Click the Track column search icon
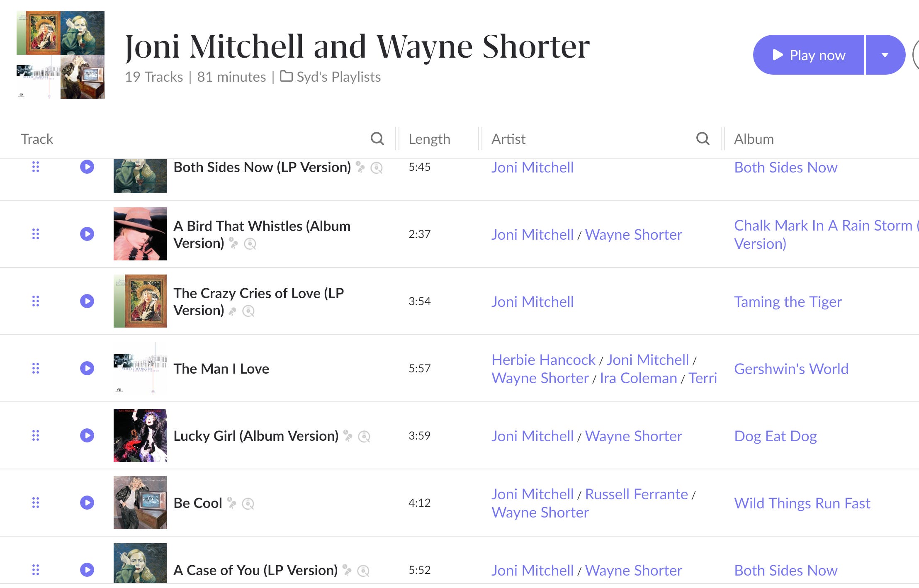This screenshot has height=588, width=919. (x=377, y=138)
